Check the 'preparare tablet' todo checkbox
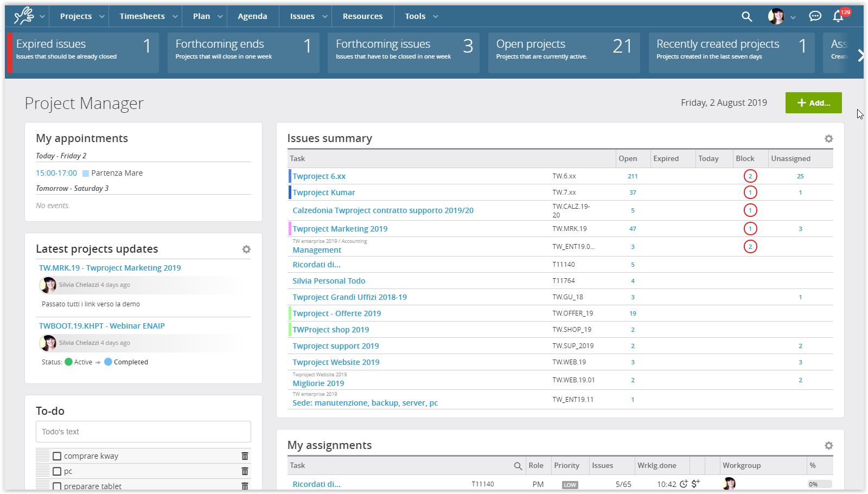The image size is (868, 494). [57, 486]
